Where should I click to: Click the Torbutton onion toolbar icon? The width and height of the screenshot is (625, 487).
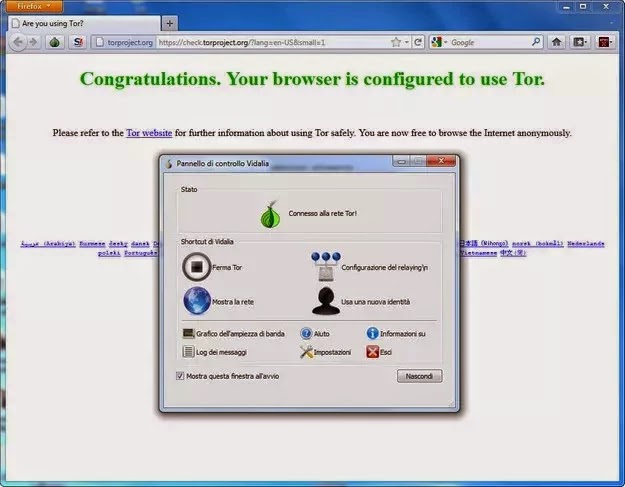coord(55,42)
